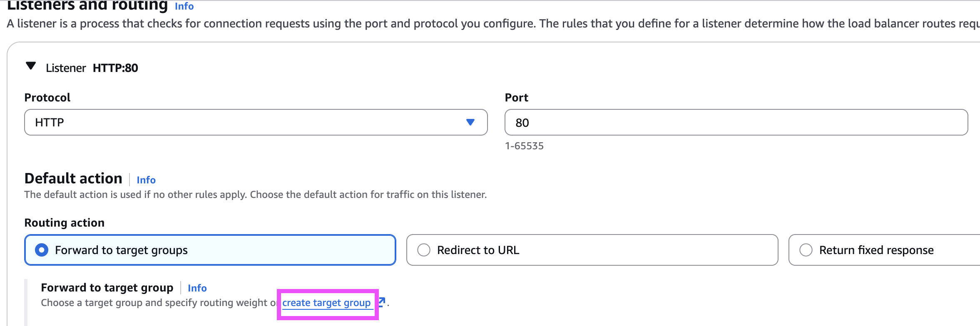Screen dimensions: 980x326
Task: Click the Routing action label
Action: coord(65,223)
